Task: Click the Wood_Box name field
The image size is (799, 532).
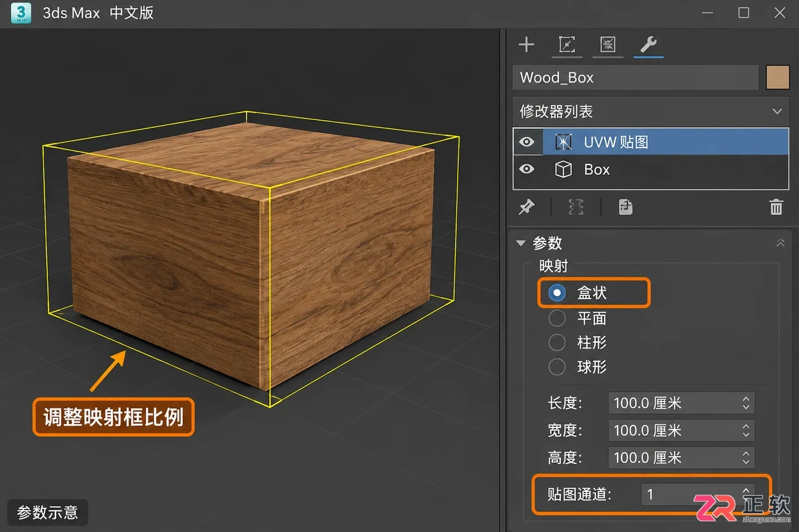Action: 636,77
